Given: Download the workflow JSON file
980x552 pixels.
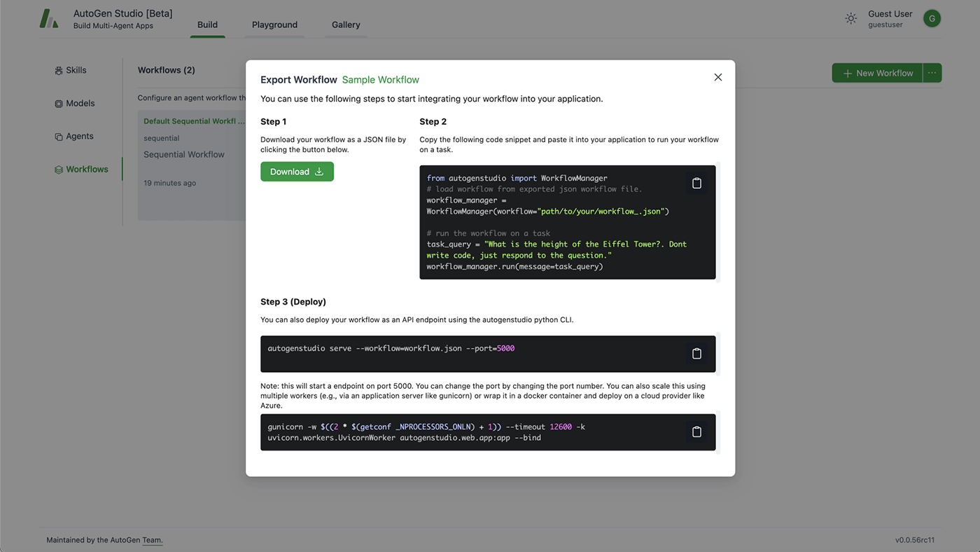Looking at the screenshot, I should point(297,171).
